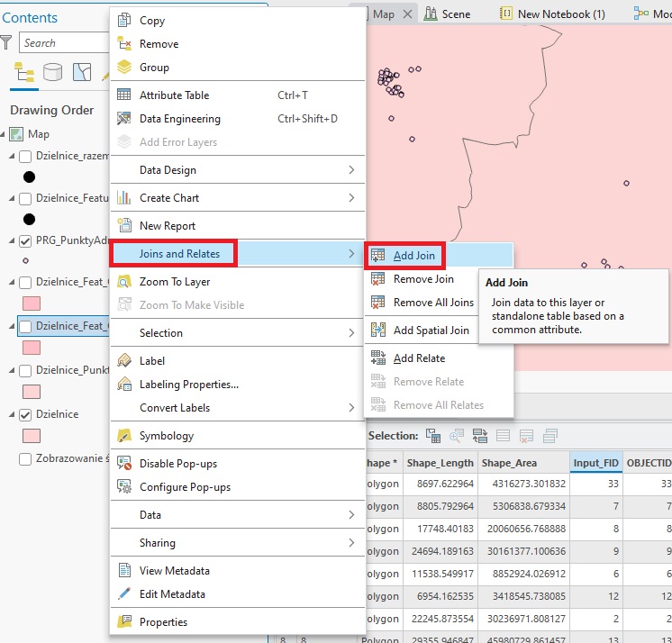Open Attribute Table from context menu
This screenshot has width=672, height=643.
[174, 95]
